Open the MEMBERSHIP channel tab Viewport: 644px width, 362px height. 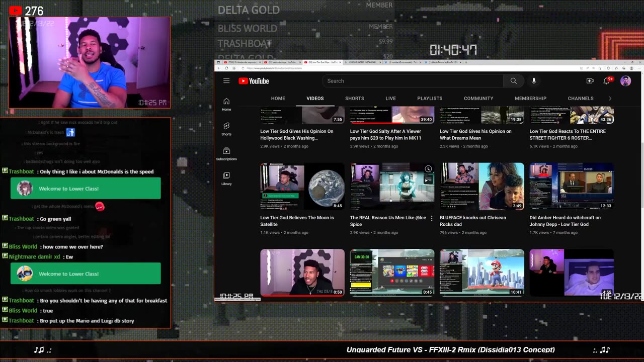point(530,99)
